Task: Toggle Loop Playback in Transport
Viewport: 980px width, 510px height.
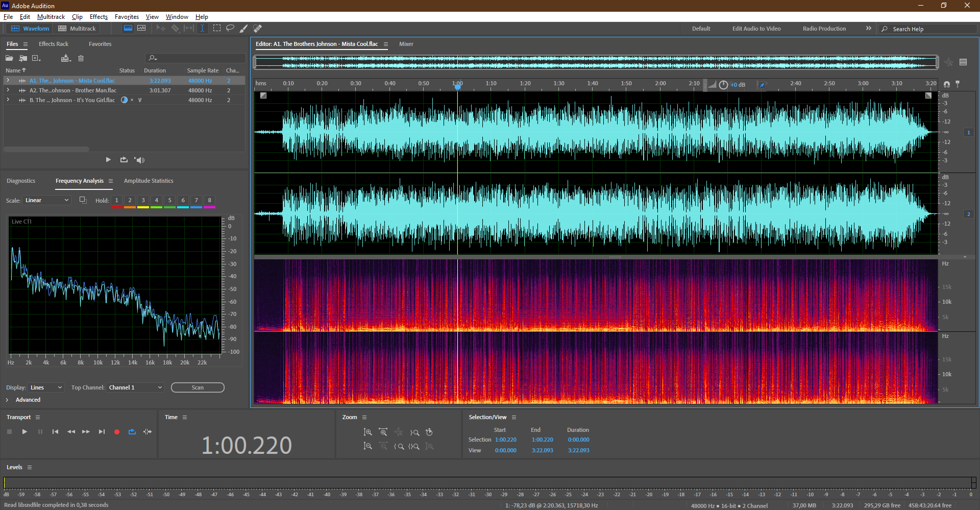Action: (x=132, y=432)
